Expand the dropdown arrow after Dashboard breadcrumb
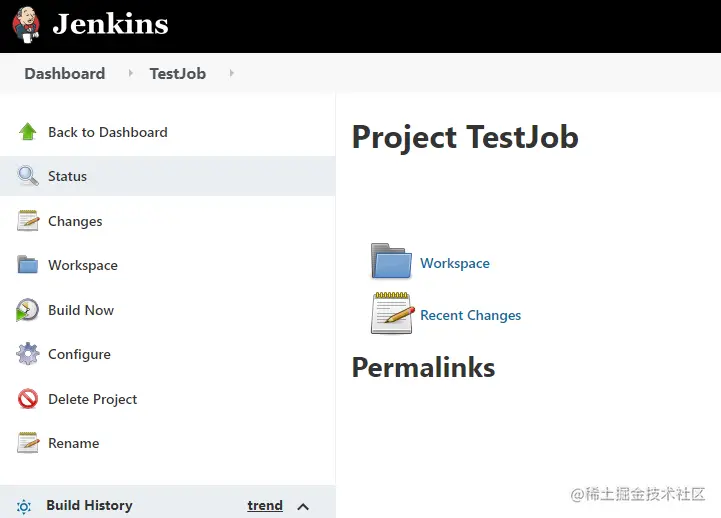Screen dimensions: 721x518 [131, 73]
